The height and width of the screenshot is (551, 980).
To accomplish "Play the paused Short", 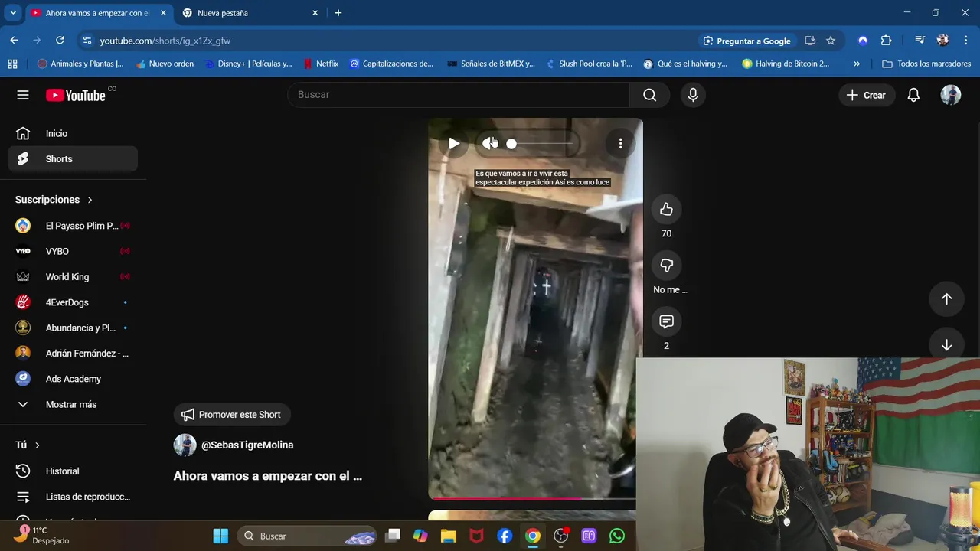I will click(x=454, y=143).
